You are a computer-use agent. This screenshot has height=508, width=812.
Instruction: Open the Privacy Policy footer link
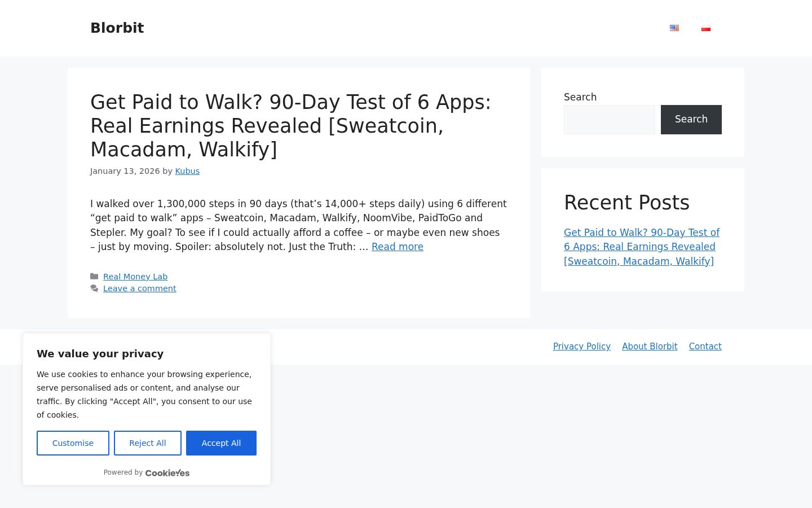point(582,347)
